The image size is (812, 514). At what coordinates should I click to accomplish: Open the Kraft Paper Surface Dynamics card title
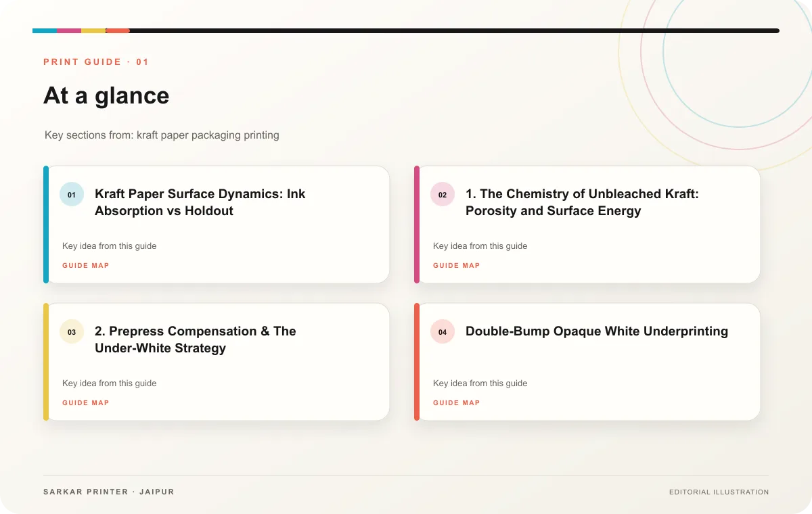200,202
